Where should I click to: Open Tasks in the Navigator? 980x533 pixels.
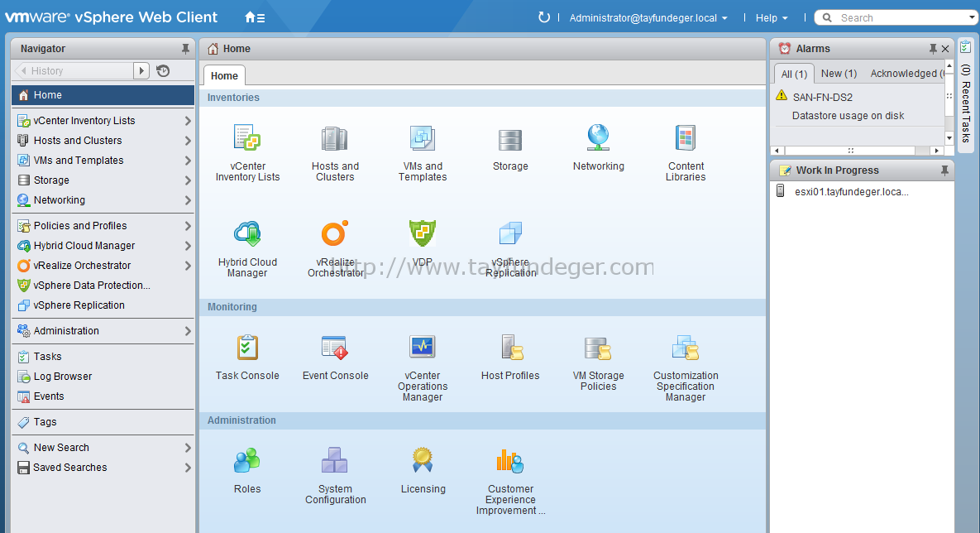(x=103, y=357)
